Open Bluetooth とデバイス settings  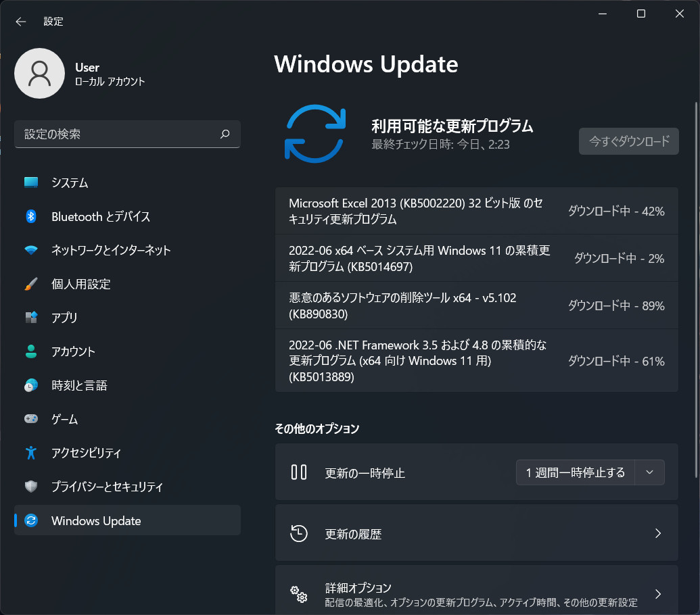click(127, 216)
